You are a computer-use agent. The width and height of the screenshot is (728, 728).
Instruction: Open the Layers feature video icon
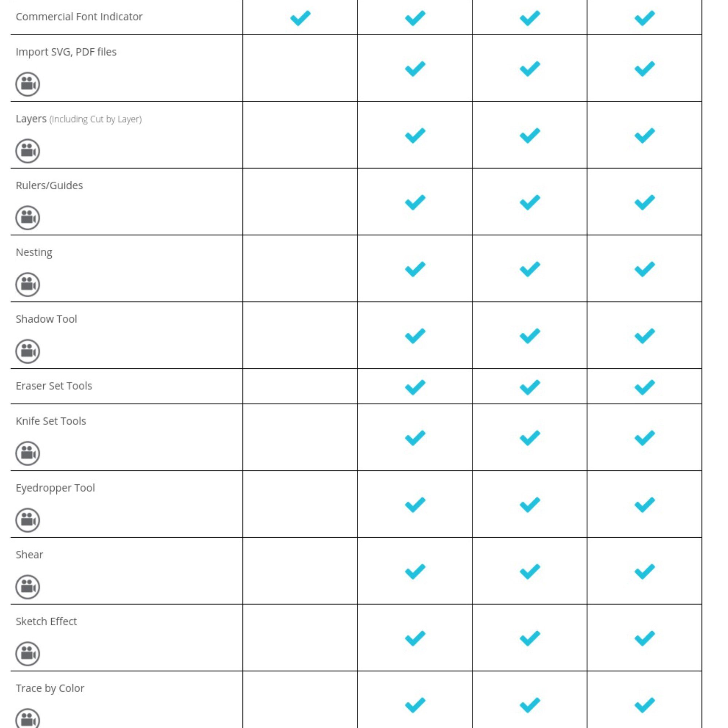pyautogui.click(x=28, y=151)
